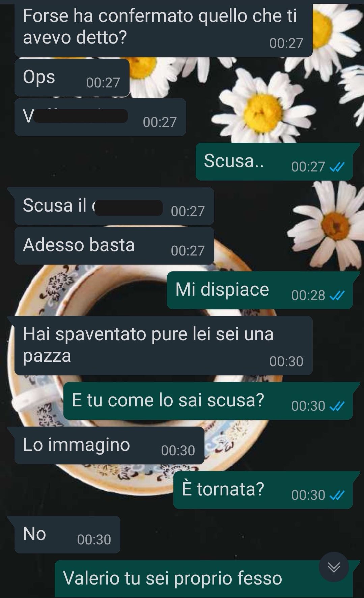
Task: Tap read ticks on 'E tu come lo sai scusa?'
Action: pyautogui.click(x=337, y=406)
